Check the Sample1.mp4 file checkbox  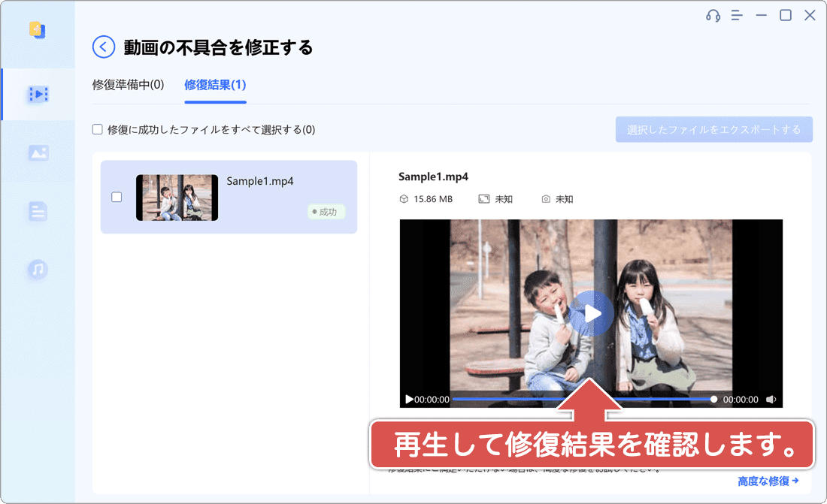(x=117, y=197)
